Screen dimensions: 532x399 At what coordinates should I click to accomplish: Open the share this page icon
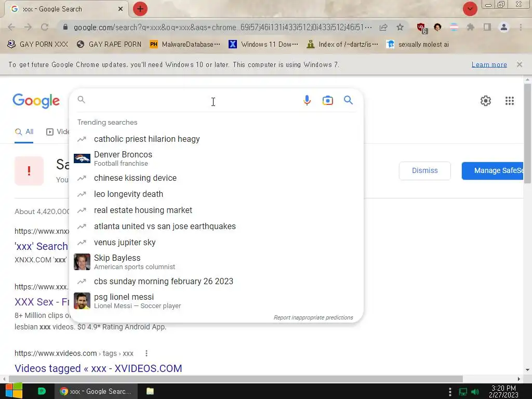click(383, 27)
